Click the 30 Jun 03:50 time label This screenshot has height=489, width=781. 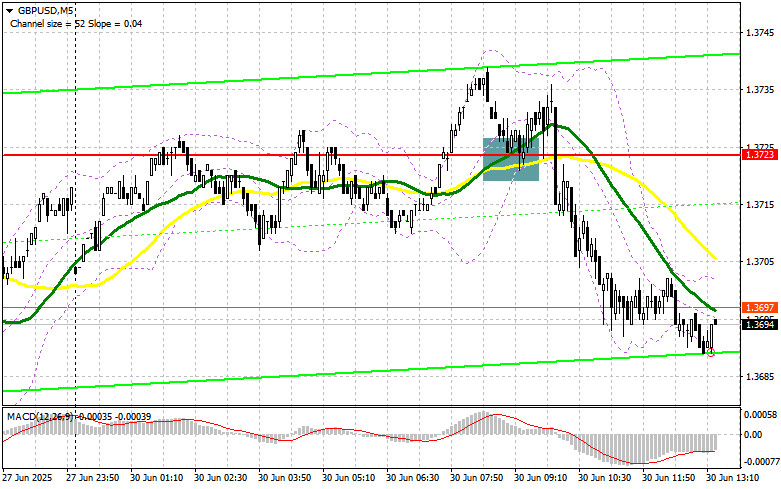(284, 478)
